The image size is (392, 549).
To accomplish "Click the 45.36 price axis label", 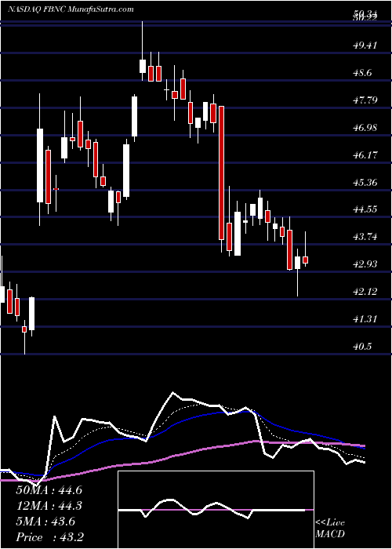I will (365, 182).
